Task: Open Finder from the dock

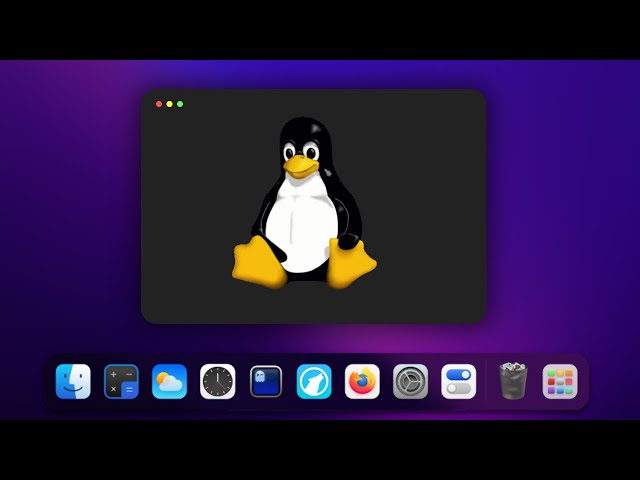Action: coord(73,381)
